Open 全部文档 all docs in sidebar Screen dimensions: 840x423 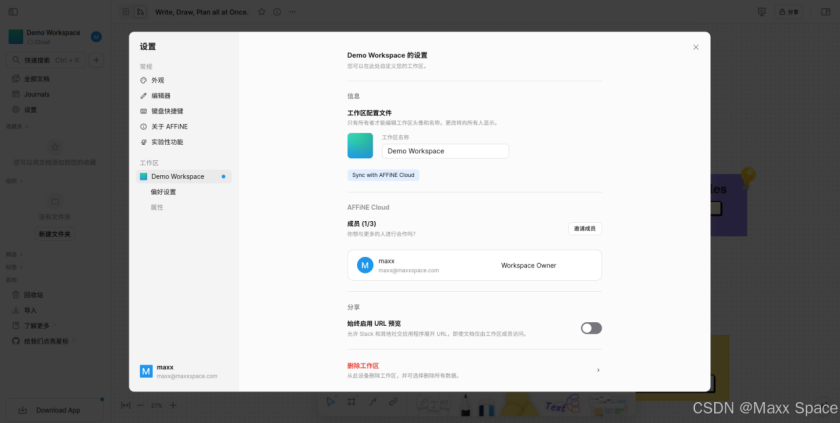tap(55, 79)
